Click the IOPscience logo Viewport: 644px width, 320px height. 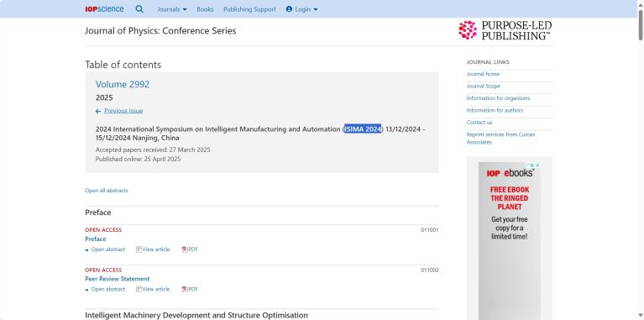[x=104, y=9]
